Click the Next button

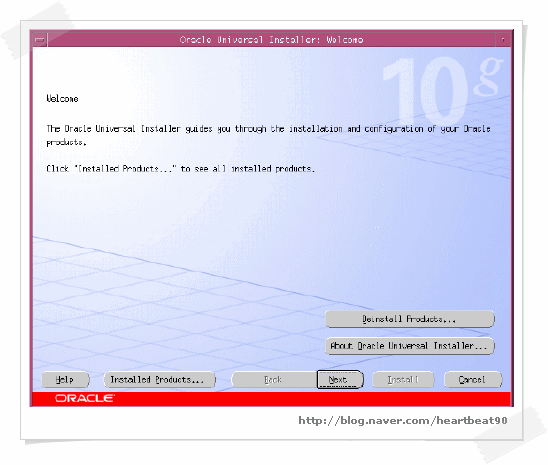point(340,379)
